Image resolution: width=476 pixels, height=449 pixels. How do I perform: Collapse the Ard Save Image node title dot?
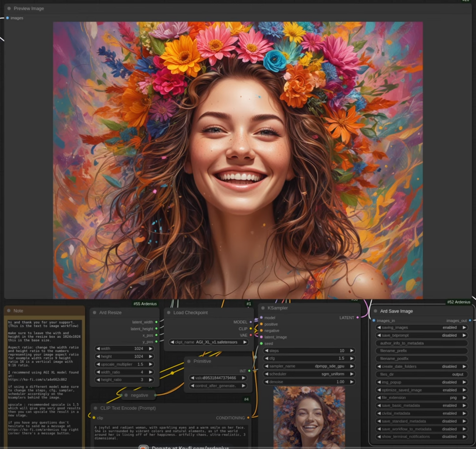376,311
